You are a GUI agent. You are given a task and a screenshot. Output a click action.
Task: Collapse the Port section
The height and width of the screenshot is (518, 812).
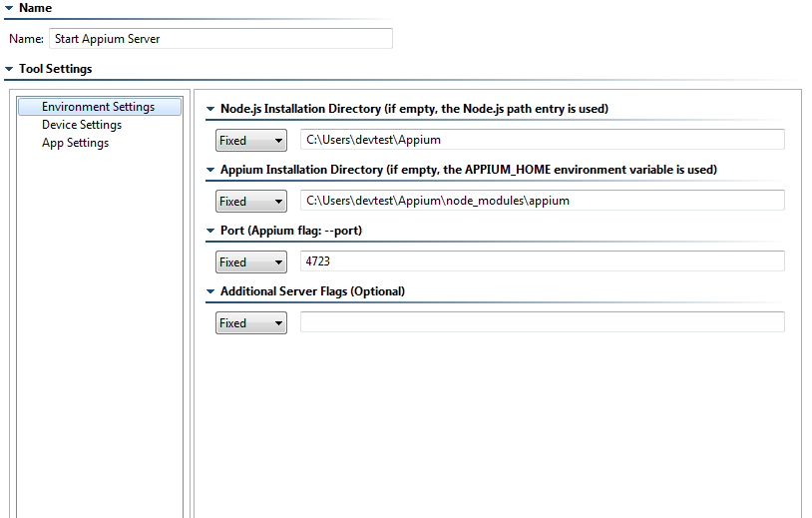click(x=210, y=231)
